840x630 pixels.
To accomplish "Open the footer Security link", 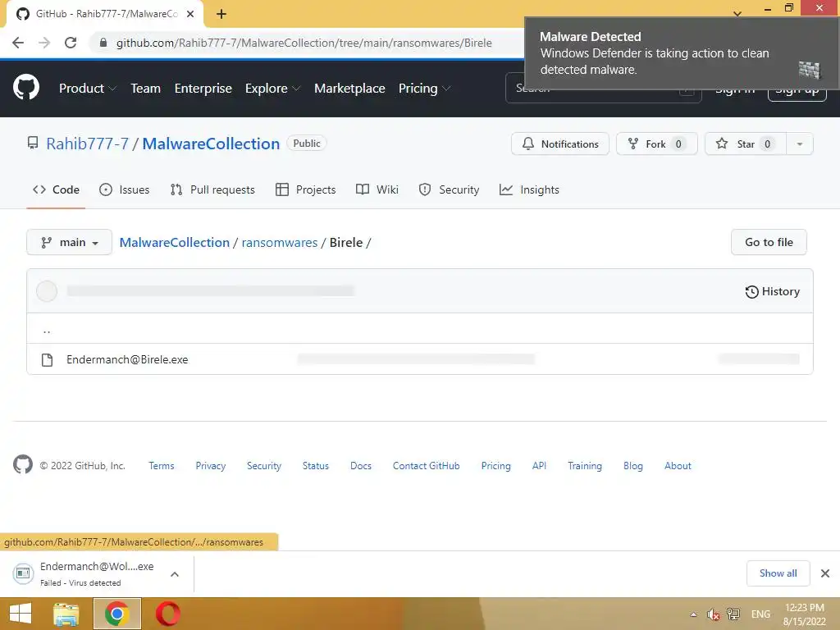I will point(263,466).
